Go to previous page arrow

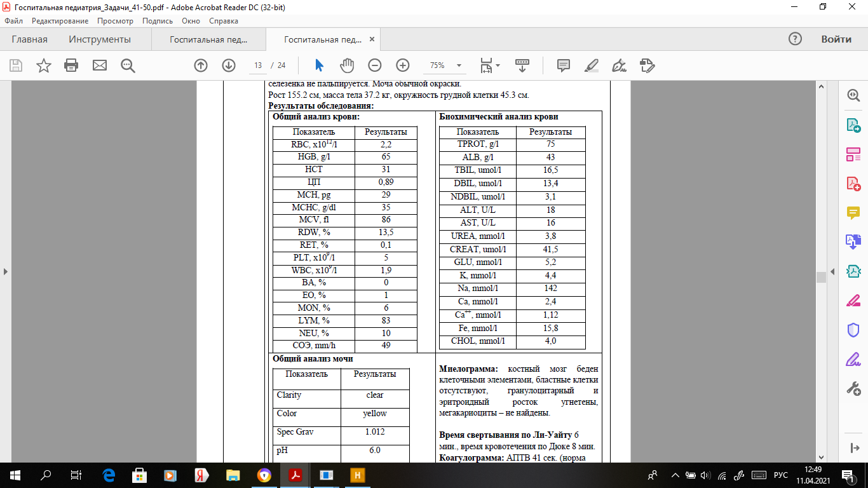(201, 65)
